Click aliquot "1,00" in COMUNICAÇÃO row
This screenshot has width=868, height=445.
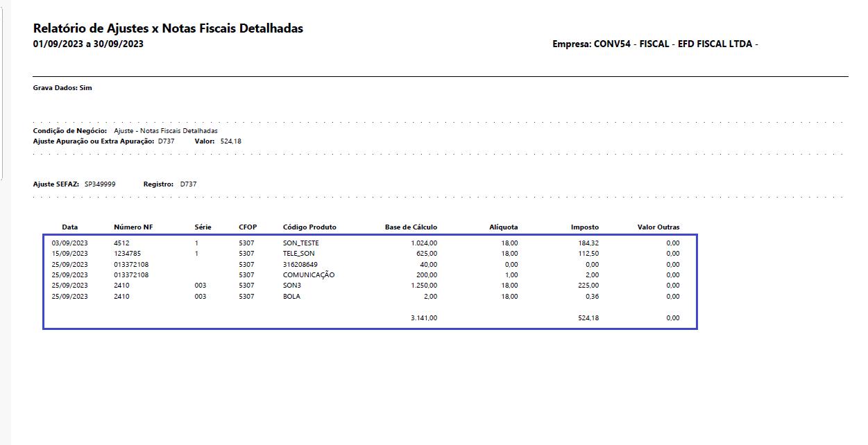coord(511,274)
